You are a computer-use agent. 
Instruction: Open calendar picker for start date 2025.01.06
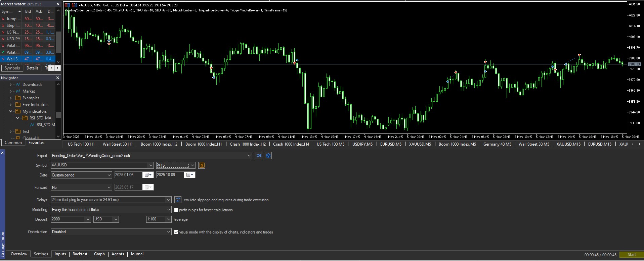pyautogui.click(x=148, y=175)
